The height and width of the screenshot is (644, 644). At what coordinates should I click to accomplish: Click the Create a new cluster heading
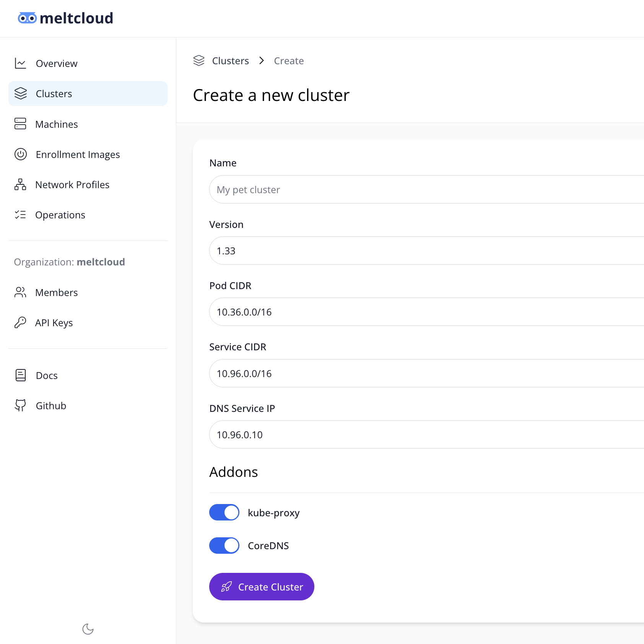coord(271,95)
